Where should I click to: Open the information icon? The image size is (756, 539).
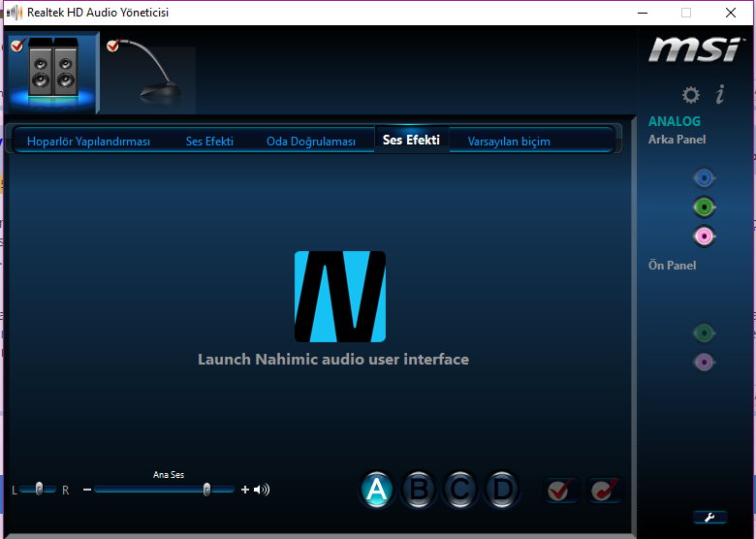pos(719,94)
